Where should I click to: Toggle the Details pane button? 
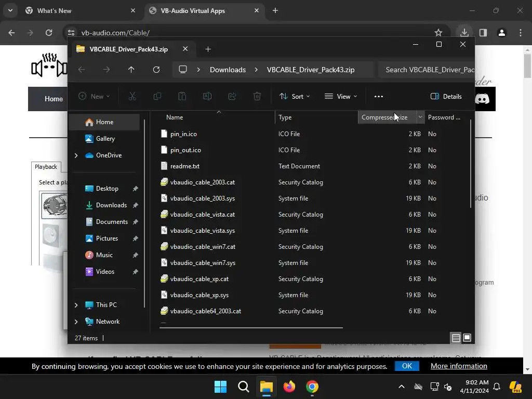tap(446, 96)
